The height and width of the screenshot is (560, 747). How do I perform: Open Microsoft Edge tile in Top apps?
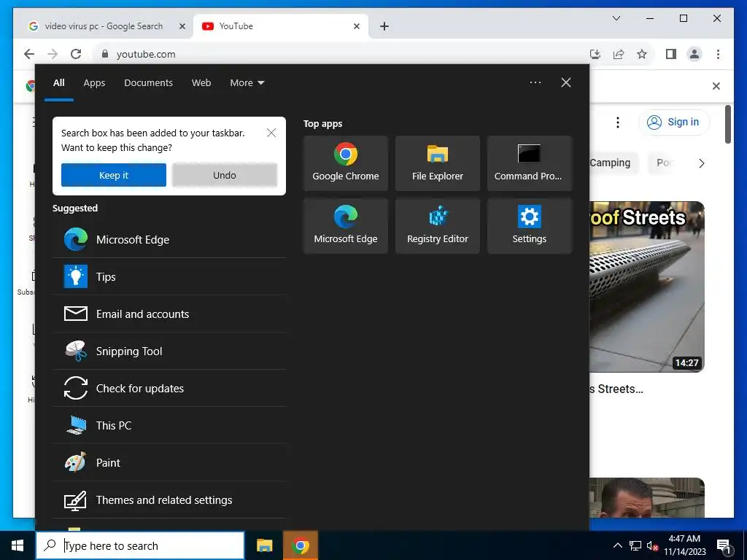345,226
